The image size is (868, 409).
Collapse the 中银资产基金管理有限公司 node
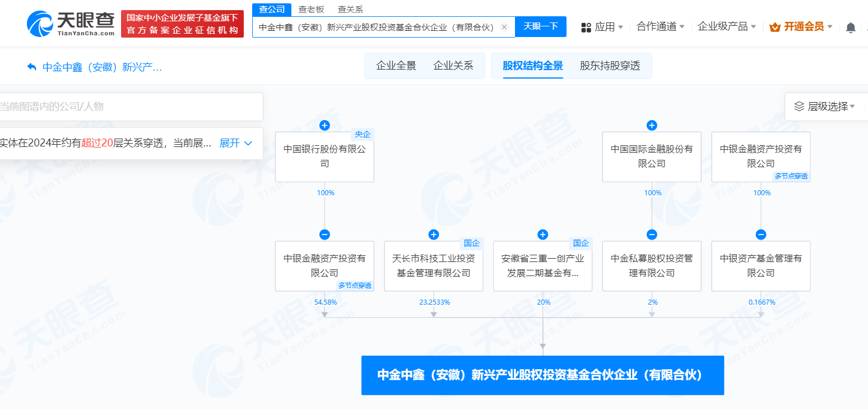pos(760,235)
